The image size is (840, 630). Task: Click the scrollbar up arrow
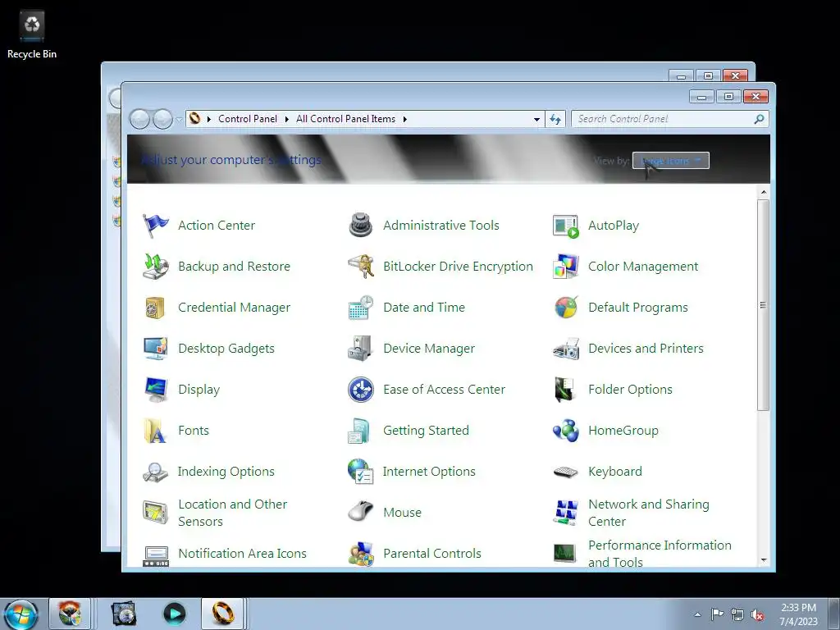pos(764,192)
